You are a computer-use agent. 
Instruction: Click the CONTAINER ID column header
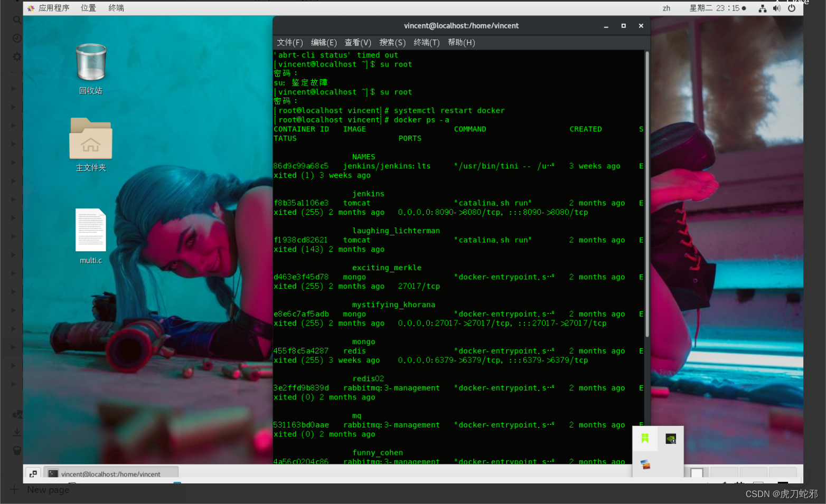(301, 129)
